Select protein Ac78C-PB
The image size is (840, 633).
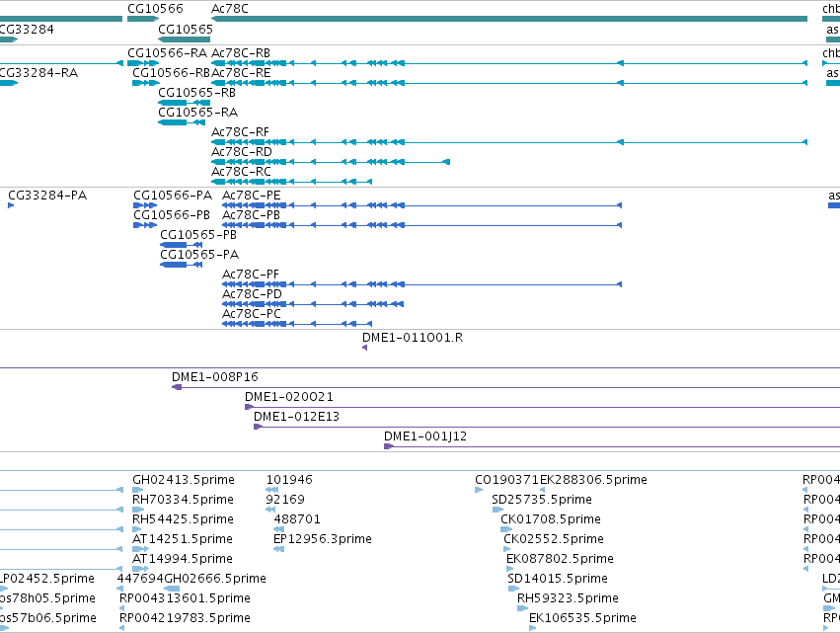[x=421, y=225]
